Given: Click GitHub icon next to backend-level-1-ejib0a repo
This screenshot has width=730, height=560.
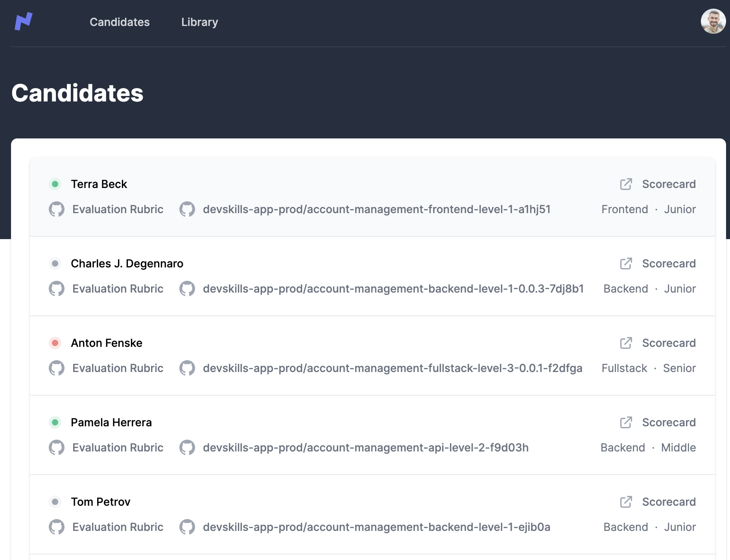Looking at the screenshot, I should (x=187, y=527).
